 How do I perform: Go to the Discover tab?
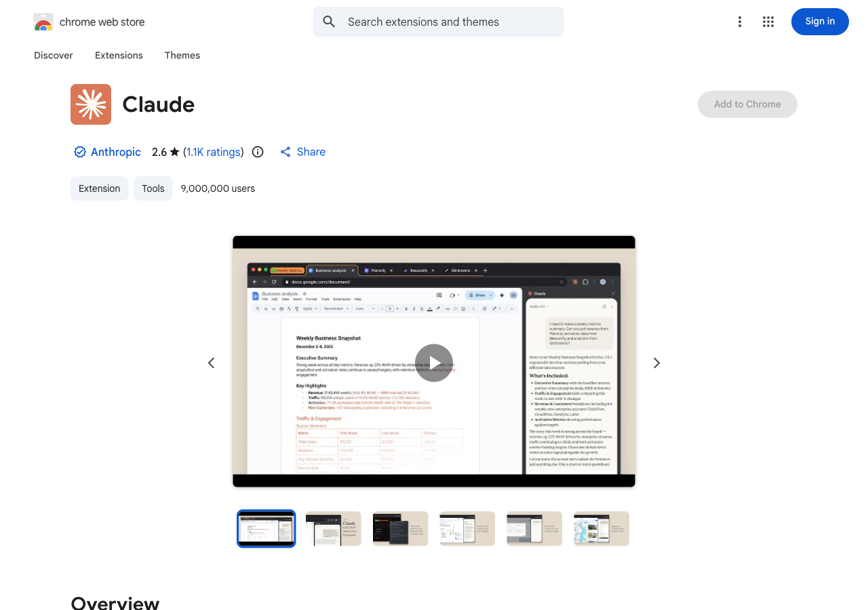(x=54, y=56)
